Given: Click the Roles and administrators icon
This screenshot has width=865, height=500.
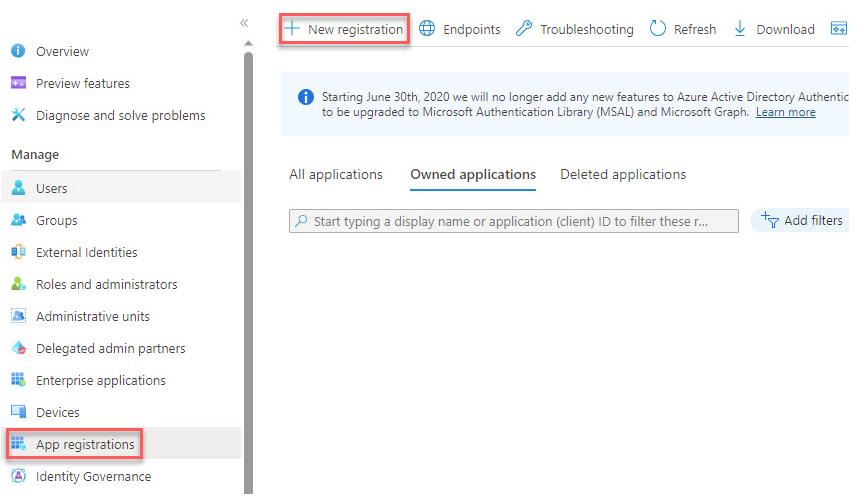Looking at the screenshot, I should click(18, 284).
